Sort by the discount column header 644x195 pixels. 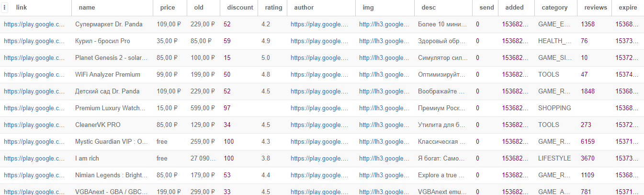tap(240, 8)
